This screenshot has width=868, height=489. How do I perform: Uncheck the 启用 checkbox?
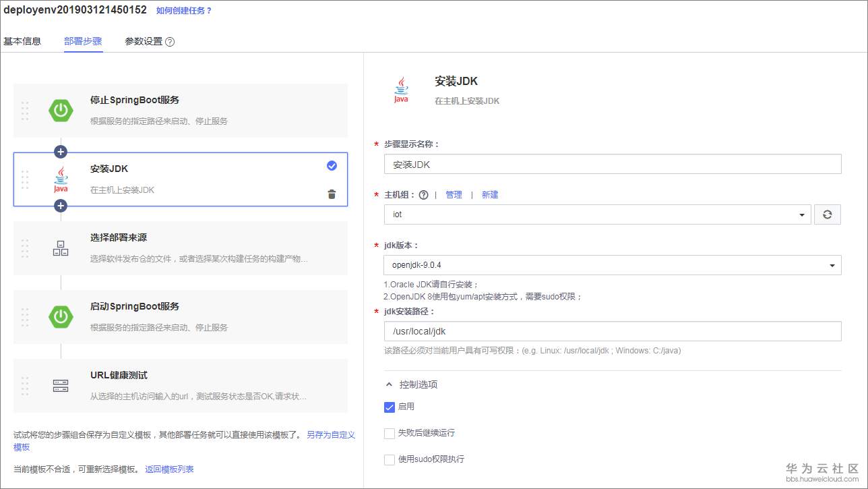point(389,407)
